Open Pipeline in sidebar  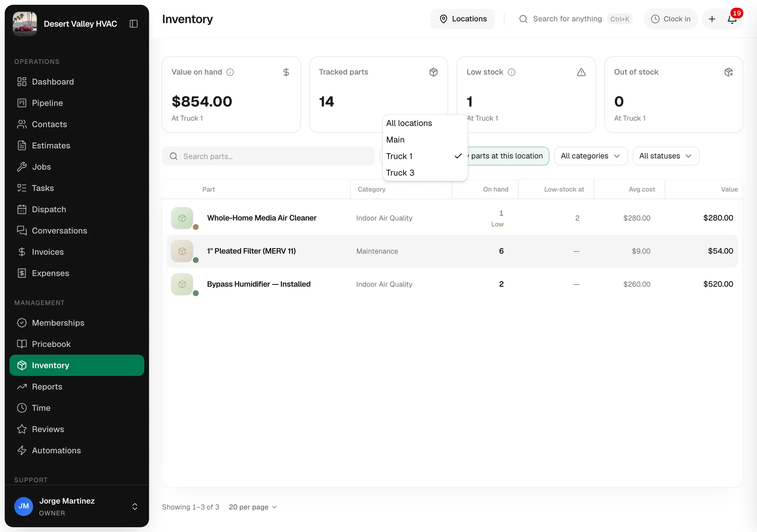[77, 103]
